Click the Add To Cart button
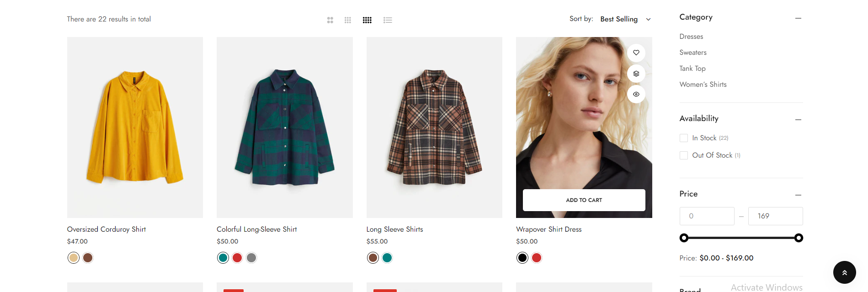Viewport: 868px width, 292px height. (x=584, y=200)
